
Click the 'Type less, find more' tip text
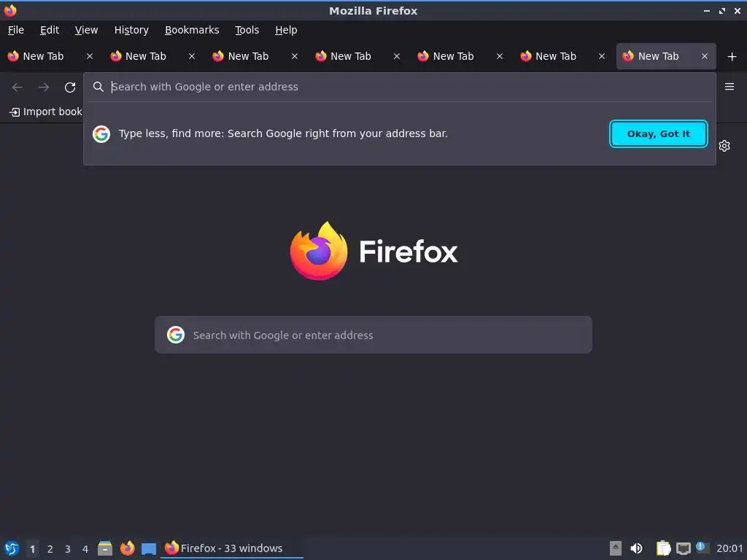tap(283, 134)
